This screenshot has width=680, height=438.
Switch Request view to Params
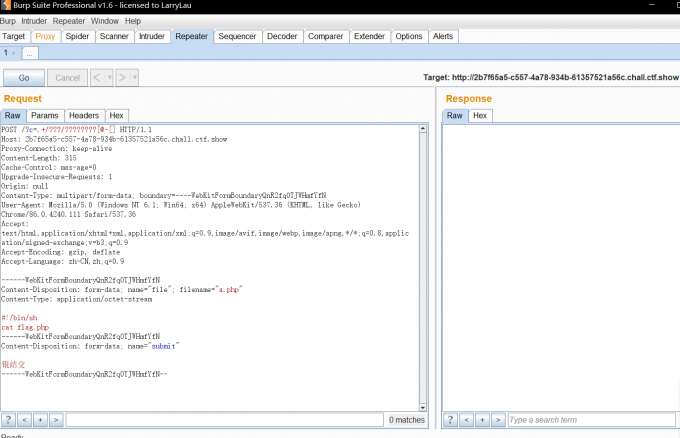point(45,115)
